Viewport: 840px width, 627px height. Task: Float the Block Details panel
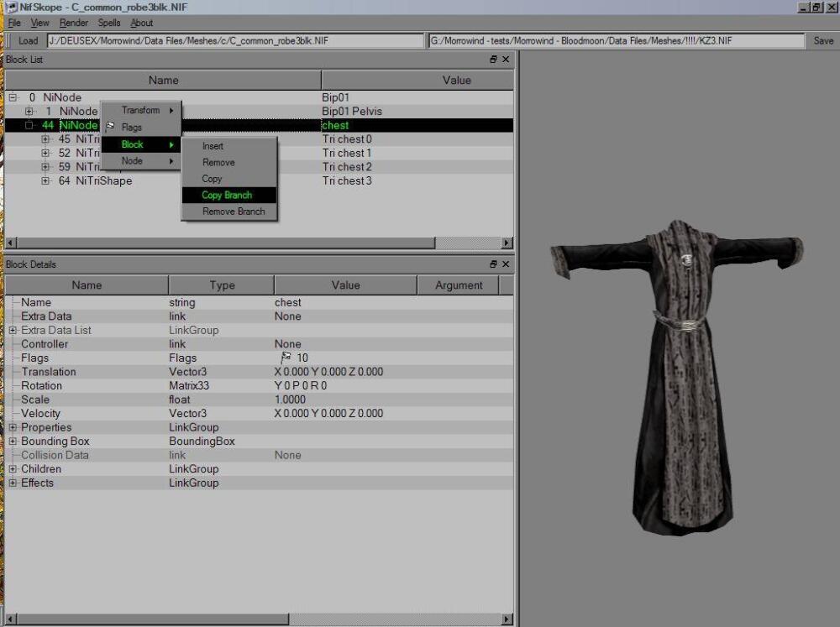493,264
